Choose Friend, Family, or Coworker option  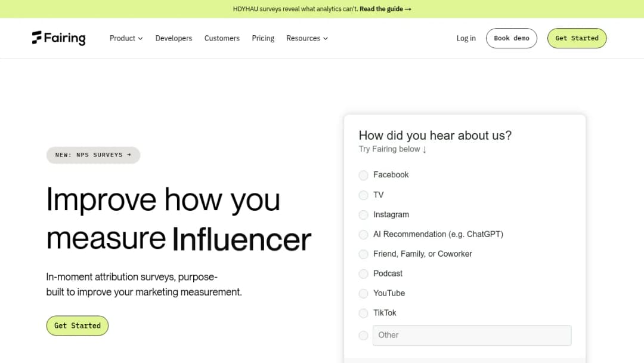[x=364, y=254]
